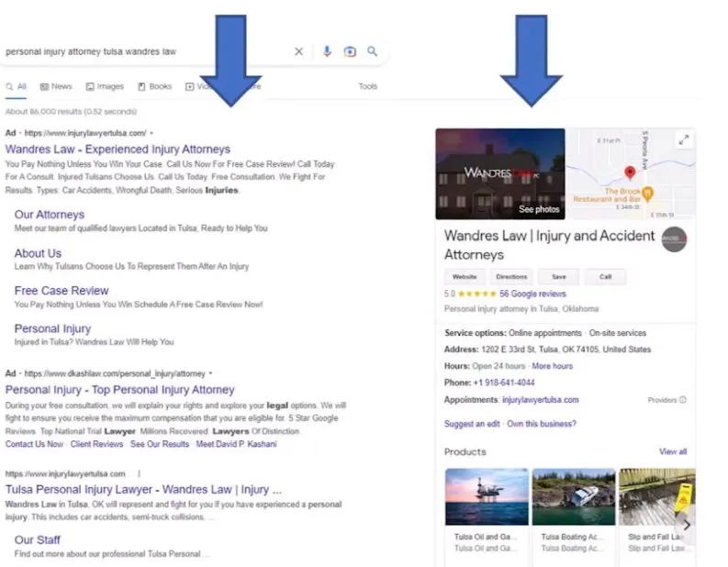This screenshot has height=567, width=728.
Task: Click the phone number +1 918-641-4044
Action: [504, 383]
